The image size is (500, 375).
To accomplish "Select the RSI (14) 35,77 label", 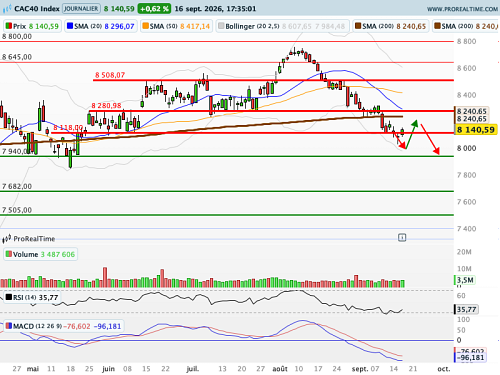I will [32, 297].
